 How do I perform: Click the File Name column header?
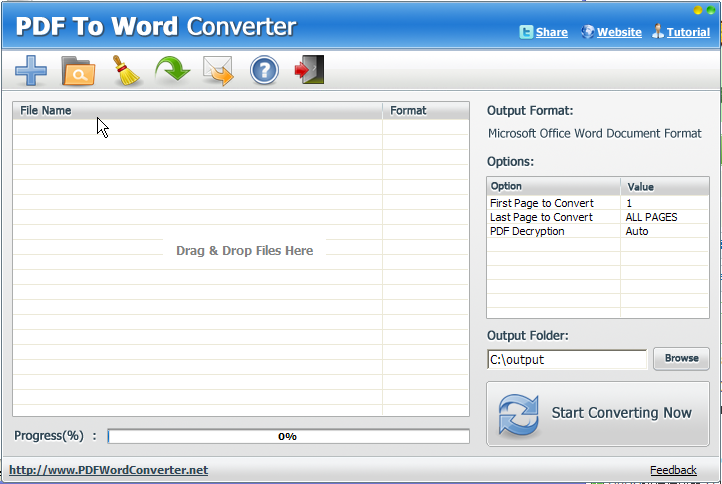point(198,111)
